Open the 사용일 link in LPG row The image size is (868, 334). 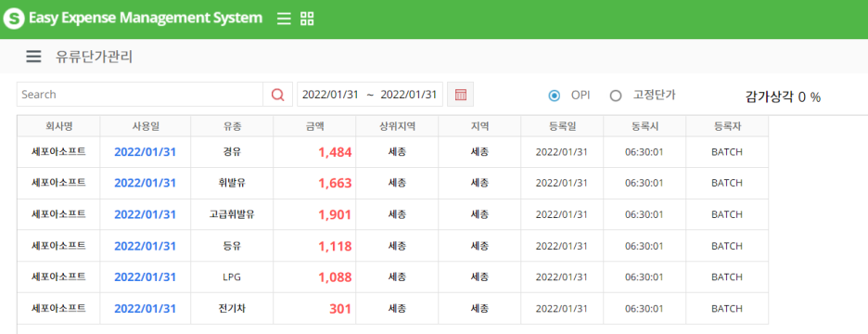click(x=145, y=277)
